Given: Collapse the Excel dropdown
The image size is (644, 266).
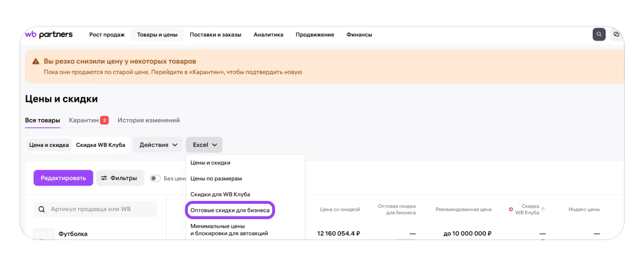Looking at the screenshot, I should click(x=204, y=145).
